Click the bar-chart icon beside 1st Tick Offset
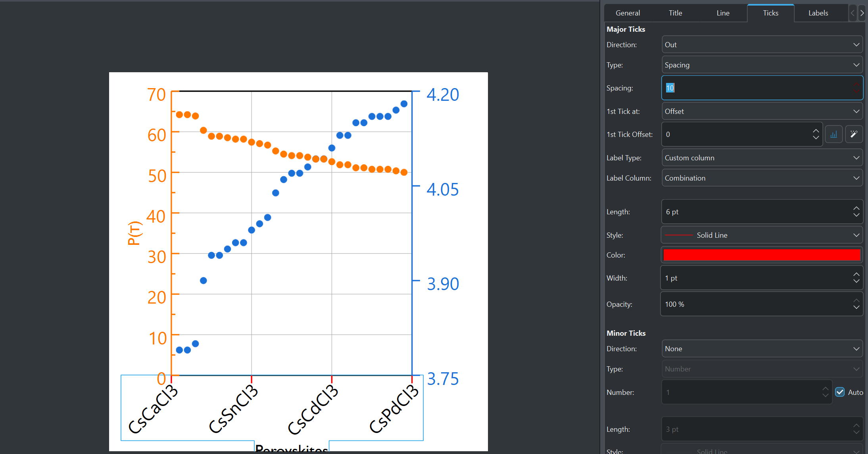The width and height of the screenshot is (868, 454). 833,135
